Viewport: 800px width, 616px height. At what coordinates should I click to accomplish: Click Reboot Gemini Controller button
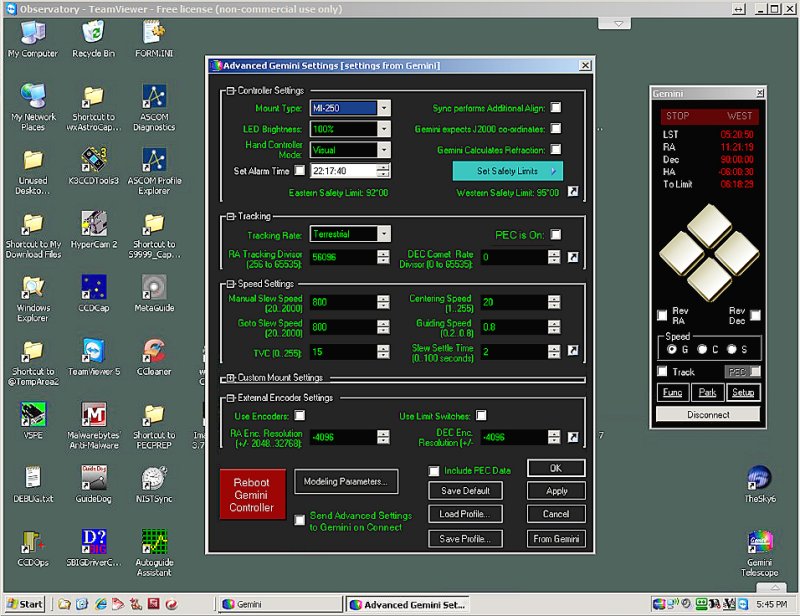(253, 494)
